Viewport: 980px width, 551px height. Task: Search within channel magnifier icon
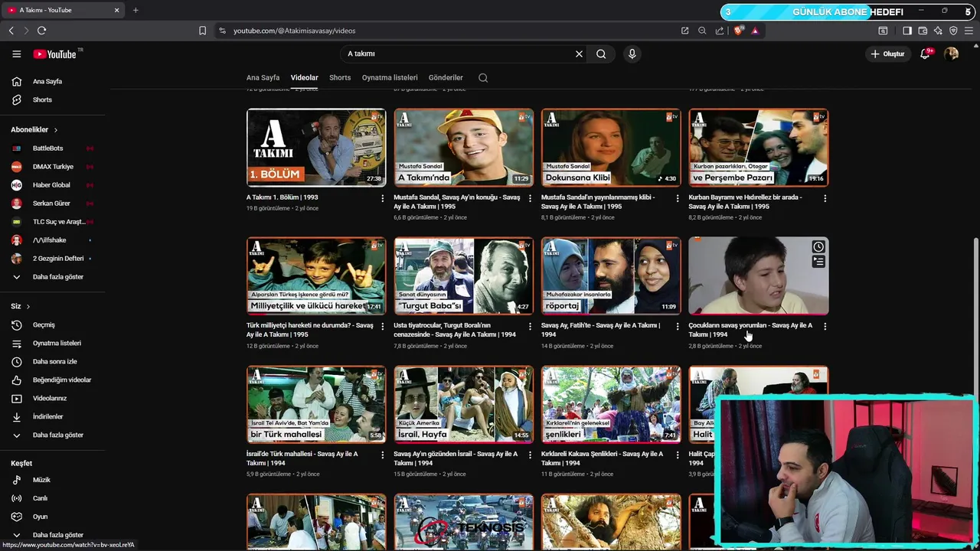[x=483, y=77]
